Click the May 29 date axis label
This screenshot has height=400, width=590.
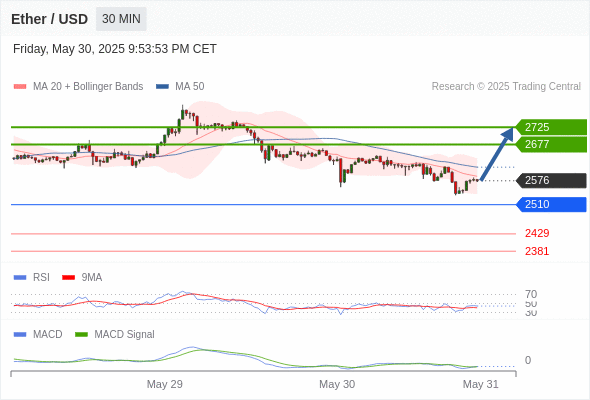click(164, 384)
